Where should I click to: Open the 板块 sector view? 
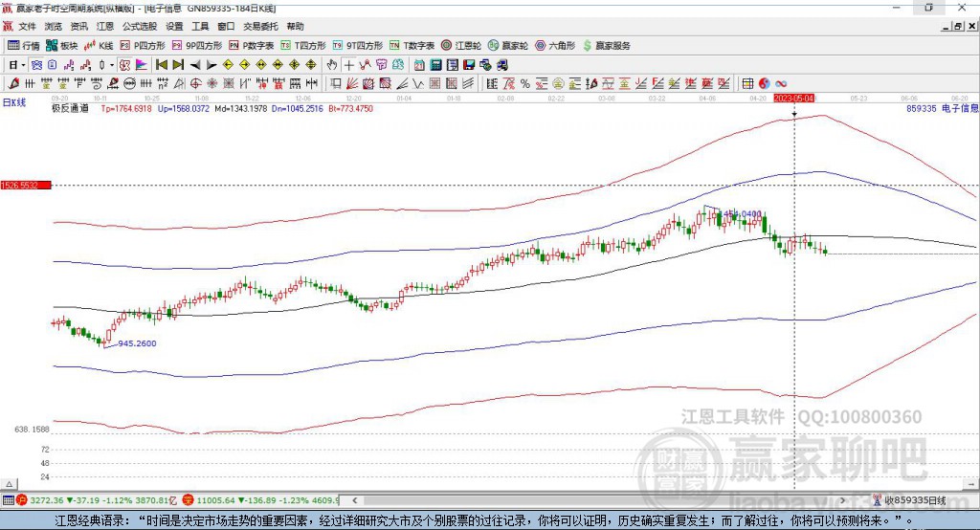pyautogui.click(x=61, y=46)
